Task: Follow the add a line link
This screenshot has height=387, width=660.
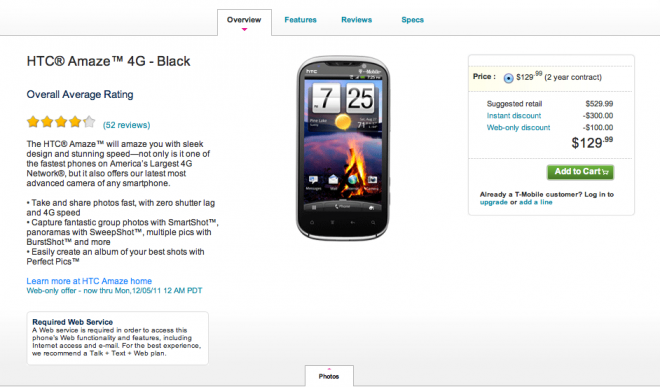Action: pyautogui.click(x=536, y=202)
